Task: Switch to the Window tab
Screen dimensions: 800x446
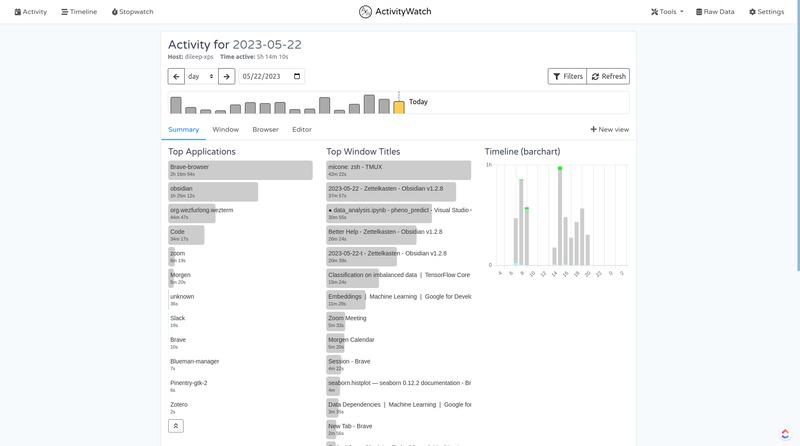Action: 226,130
